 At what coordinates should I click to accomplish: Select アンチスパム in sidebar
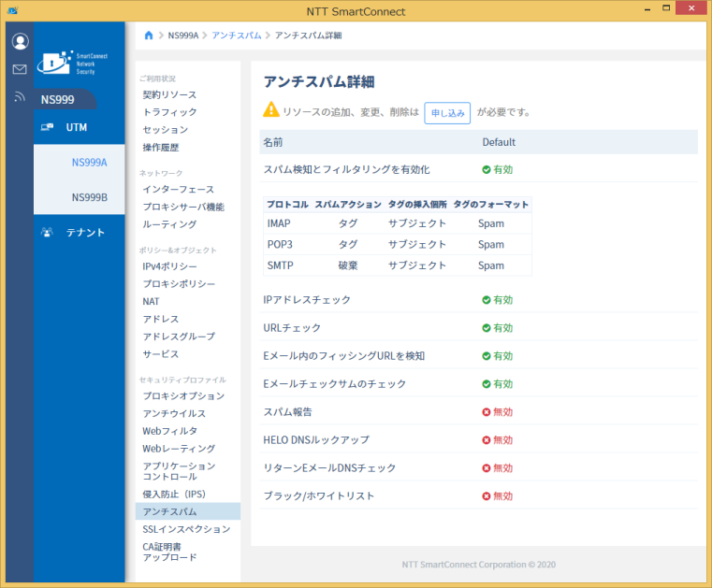187,511
